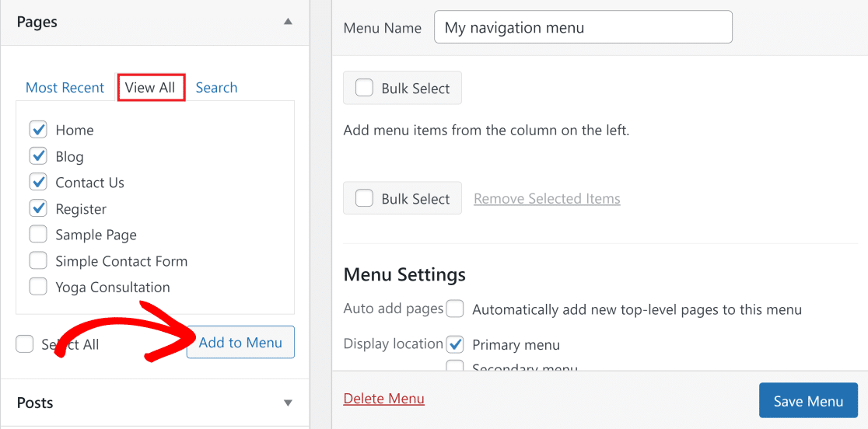Viewport: 868px width, 429px height.
Task: Tick the Bulk Select checkbox beside Remove Selected Items
Action: 364,198
